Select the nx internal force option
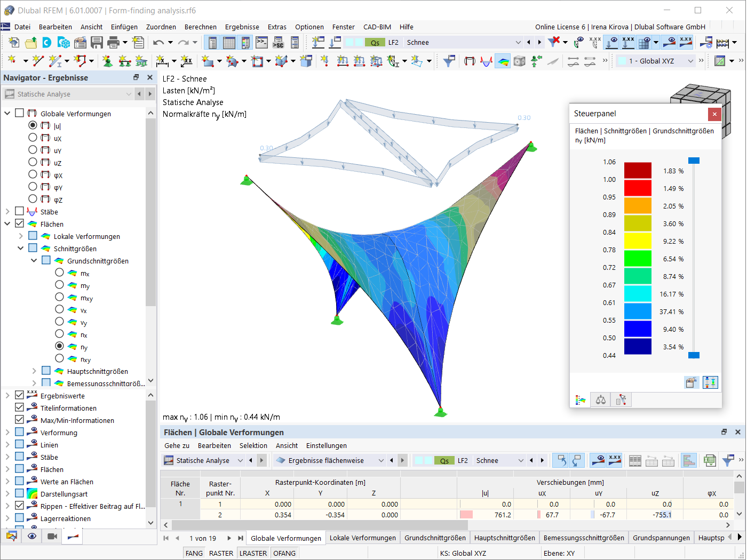The image size is (747, 560). point(59,334)
